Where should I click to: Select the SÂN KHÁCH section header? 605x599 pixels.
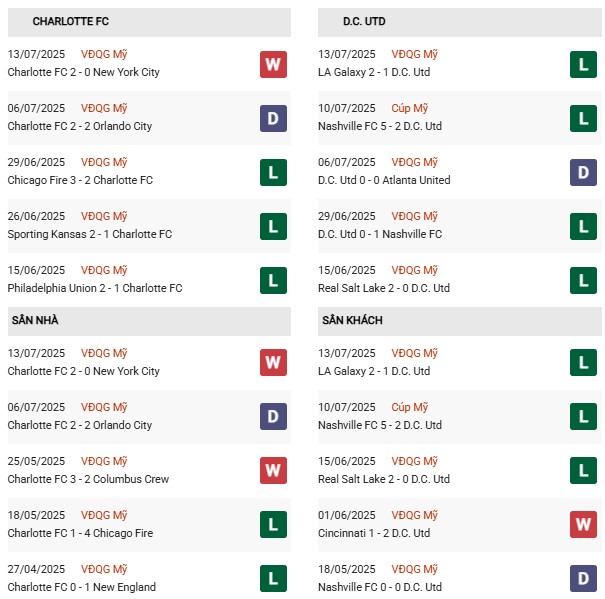[352, 320]
